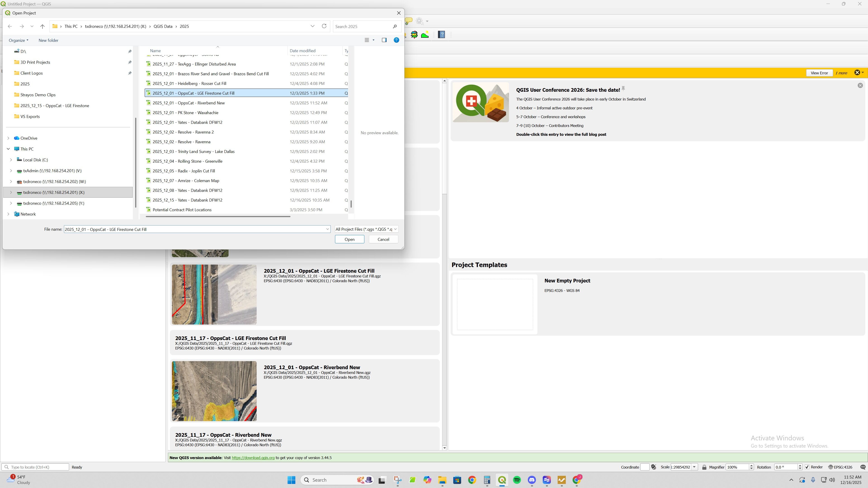Image resolution: width=868 pixels, height=488 pixels.
Task: Open the File name history dropdown arrow
Action: tap(327, 229)
